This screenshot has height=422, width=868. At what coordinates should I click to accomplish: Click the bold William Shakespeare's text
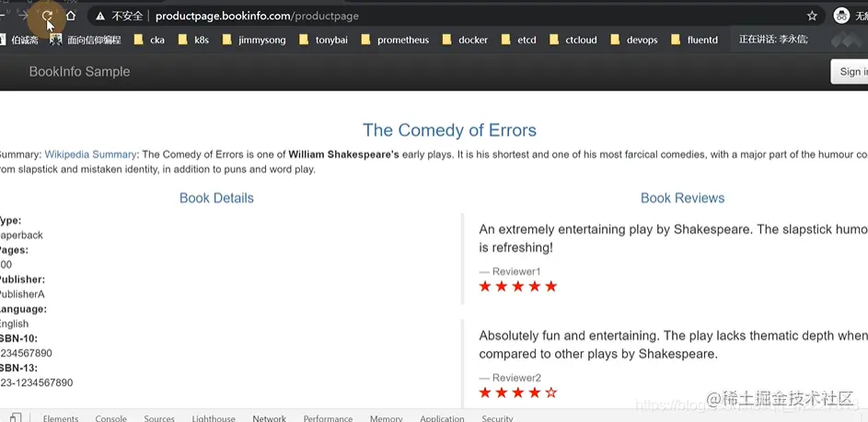coord(343,155)
